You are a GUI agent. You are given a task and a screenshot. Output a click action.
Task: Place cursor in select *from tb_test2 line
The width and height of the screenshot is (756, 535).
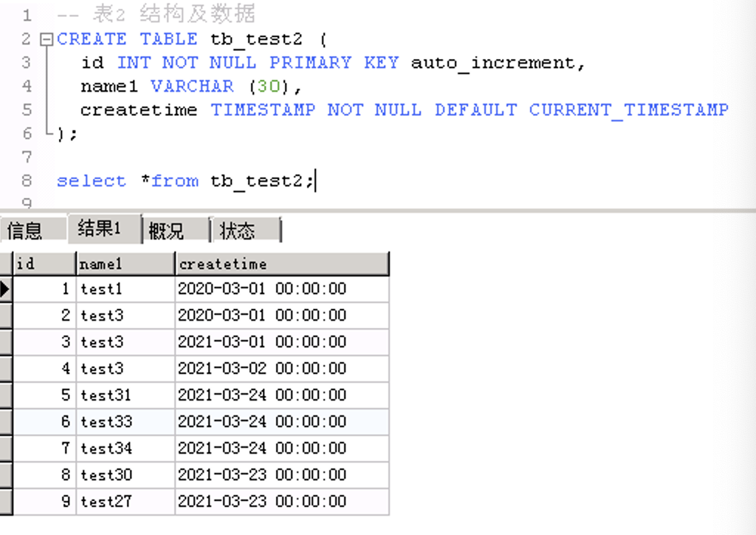pyautogui.click(x=185, y=181)
